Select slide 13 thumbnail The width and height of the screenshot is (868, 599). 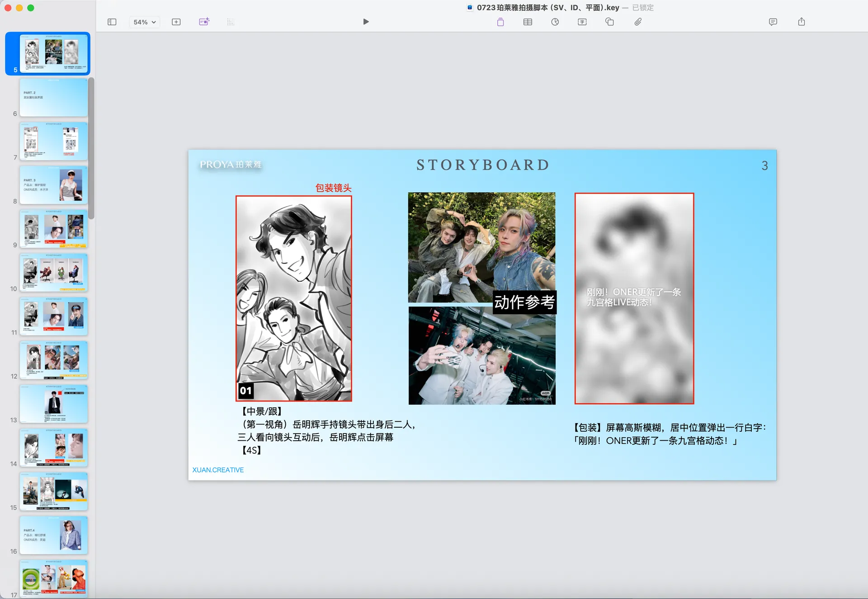(x=53, y=404)
